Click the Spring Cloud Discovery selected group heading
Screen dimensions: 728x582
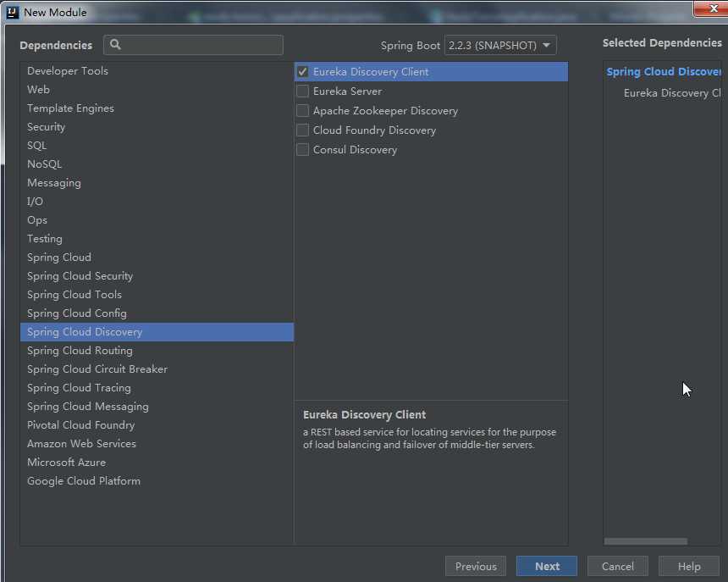(x=664, y=71)
